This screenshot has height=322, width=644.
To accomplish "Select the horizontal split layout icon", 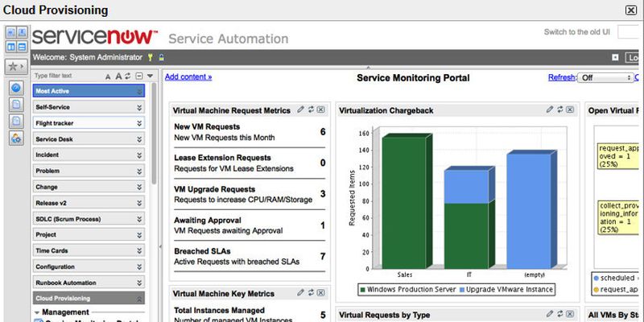I will (x=22, y=47).
